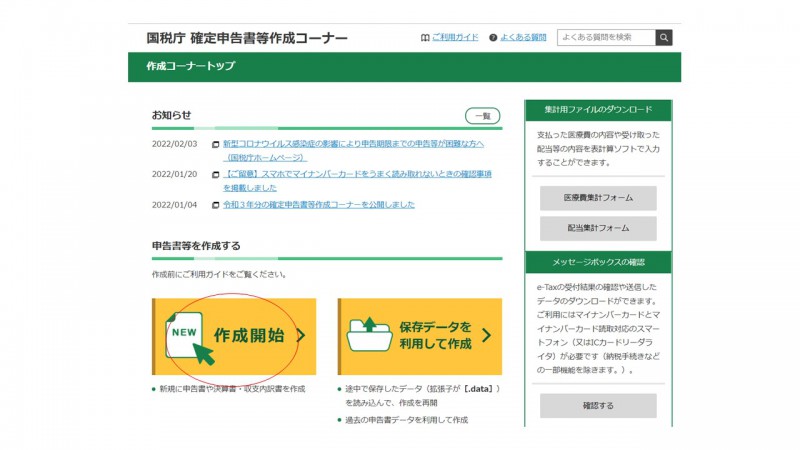This screenshot has width=800, height=450.
Task: Click the external link icon next to 2022/02/03 notice
Action: 215,145
